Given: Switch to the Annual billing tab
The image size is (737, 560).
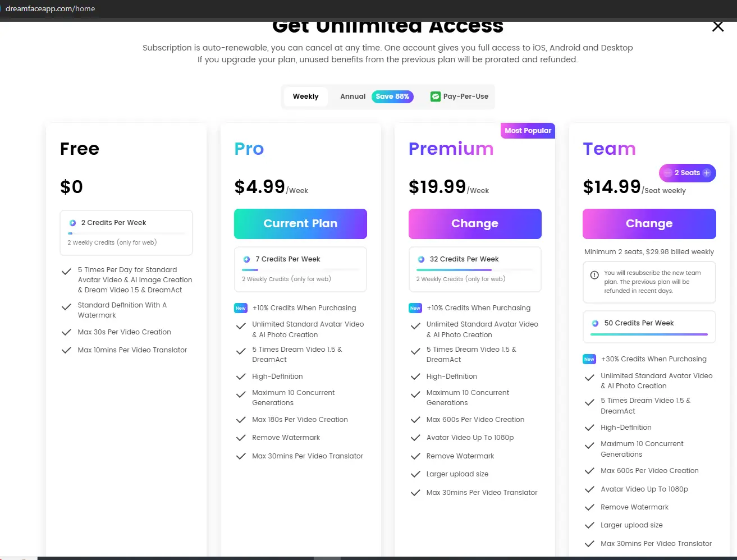Looking at the screenshot, I should pos(353,97).
